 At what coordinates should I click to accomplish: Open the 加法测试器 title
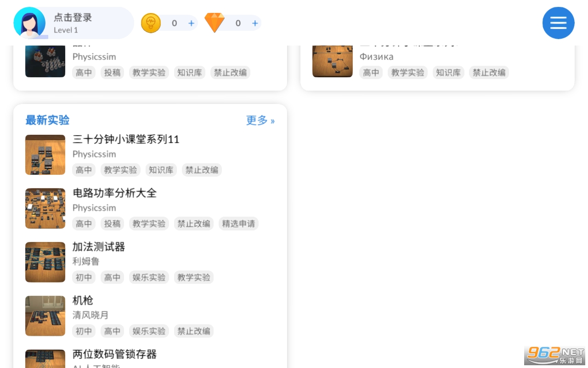(x=99, y=247)
